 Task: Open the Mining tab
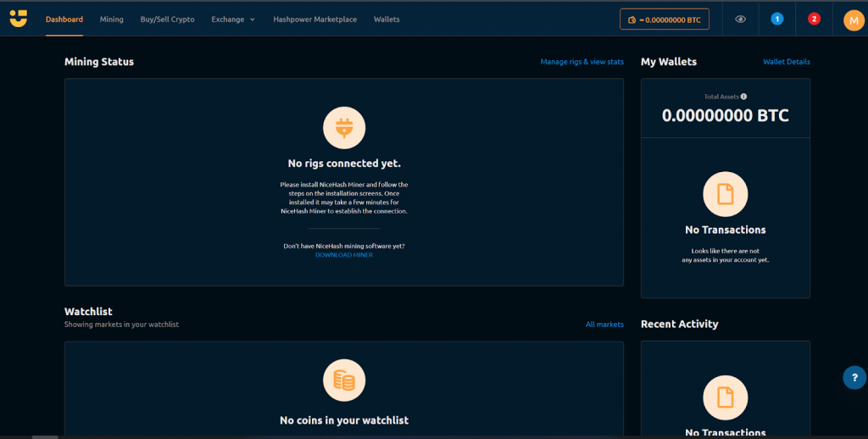point(111,19)
